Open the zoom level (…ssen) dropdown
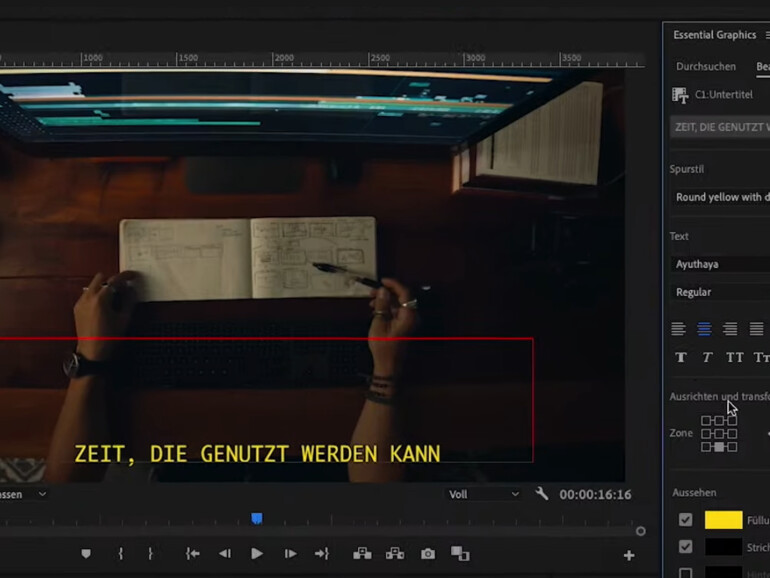 (24, 494)
